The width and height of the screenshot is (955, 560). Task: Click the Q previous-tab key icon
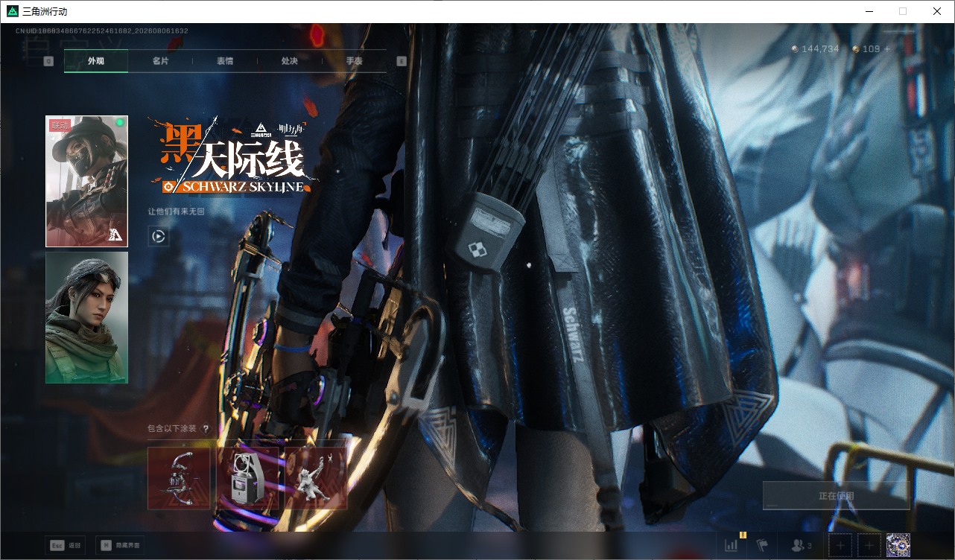click(x=48, y=61)
